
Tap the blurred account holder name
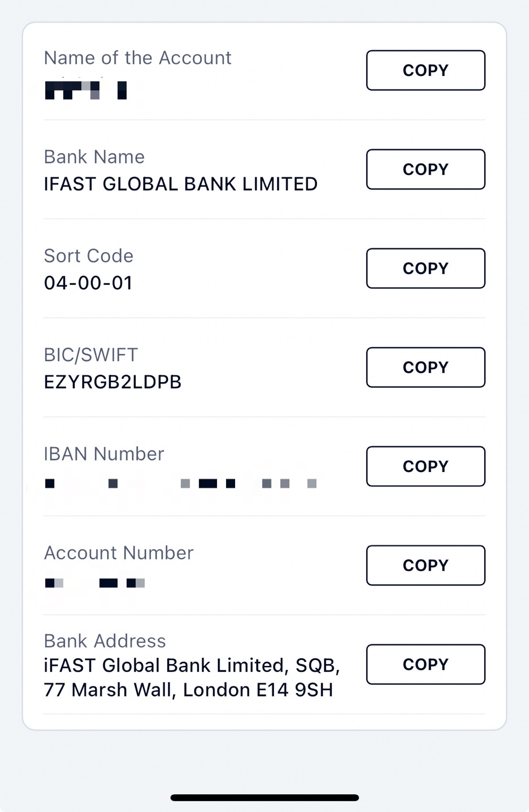(x=86, y=90)
